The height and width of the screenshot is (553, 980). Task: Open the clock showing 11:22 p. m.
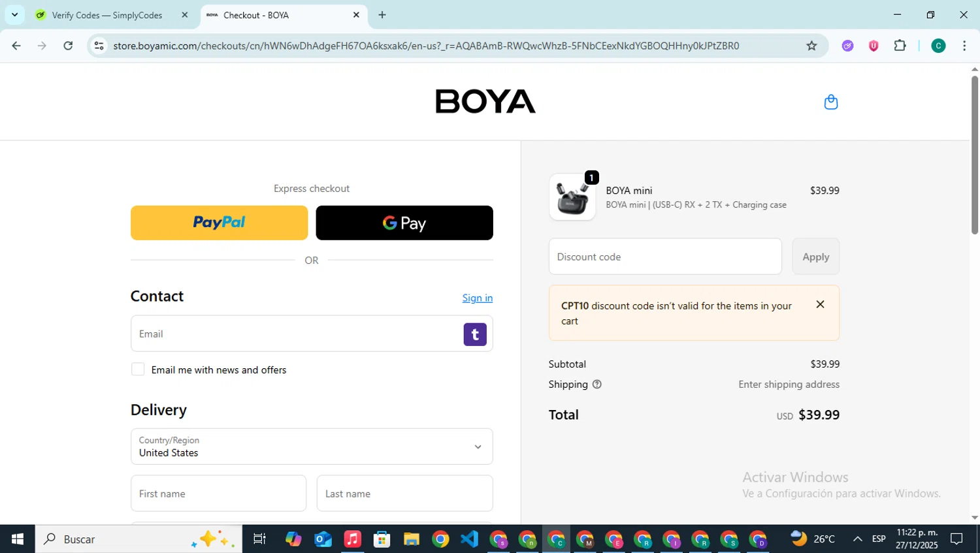[x=917, y=539]
